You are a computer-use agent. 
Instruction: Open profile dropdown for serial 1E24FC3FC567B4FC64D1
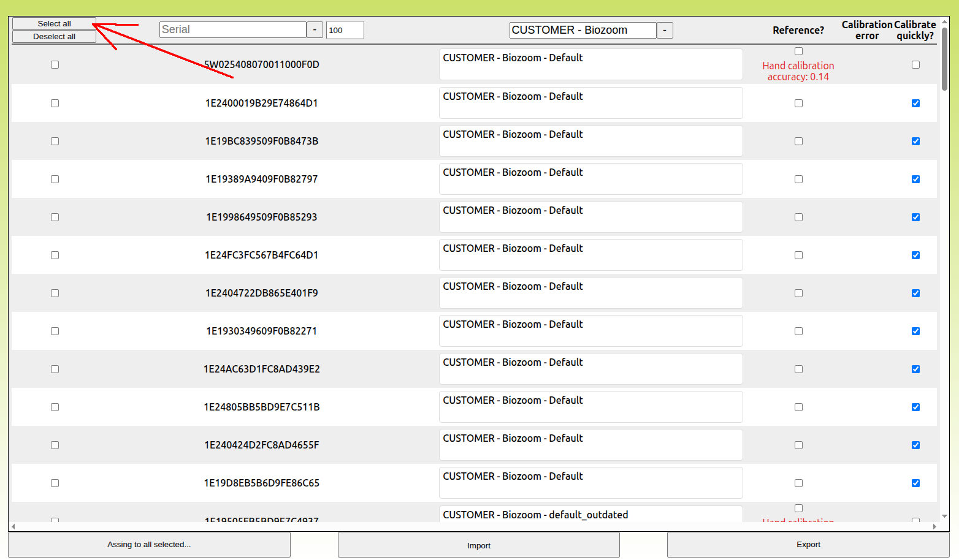590,255
